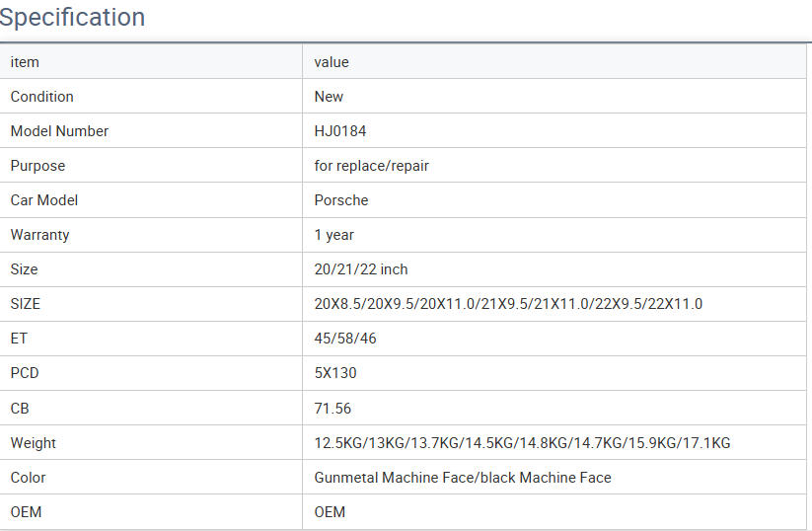Click the '1 year' warranty value
812x531 pixels.
(x=334, y=235)
